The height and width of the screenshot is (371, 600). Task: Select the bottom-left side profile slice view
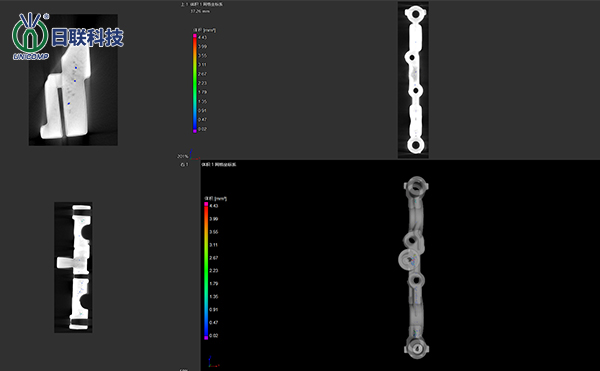pos(73,267)
